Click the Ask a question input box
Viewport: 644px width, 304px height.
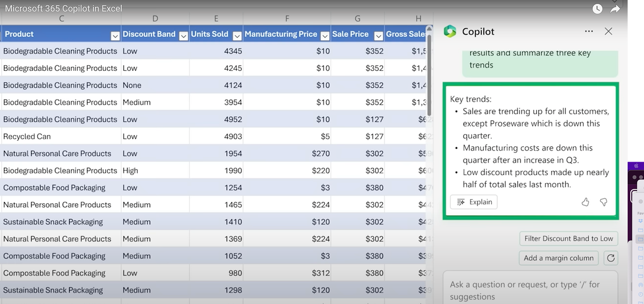(530, 287)
